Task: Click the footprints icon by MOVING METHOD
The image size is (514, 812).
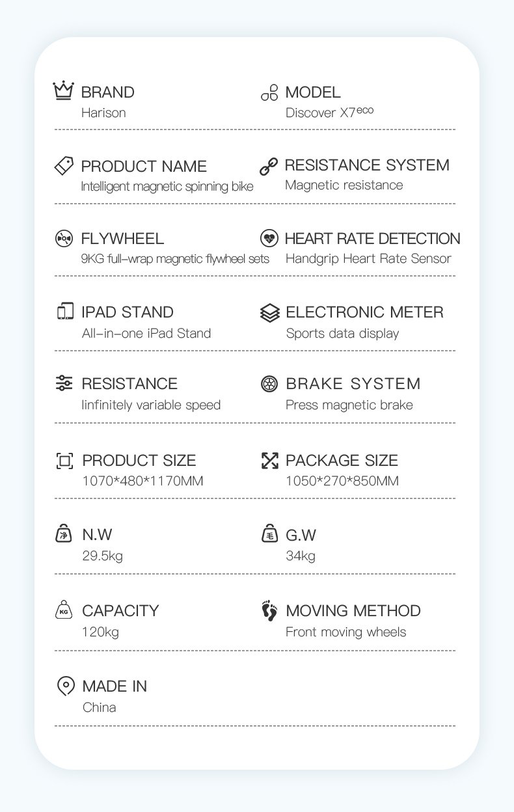Action: 269,611
